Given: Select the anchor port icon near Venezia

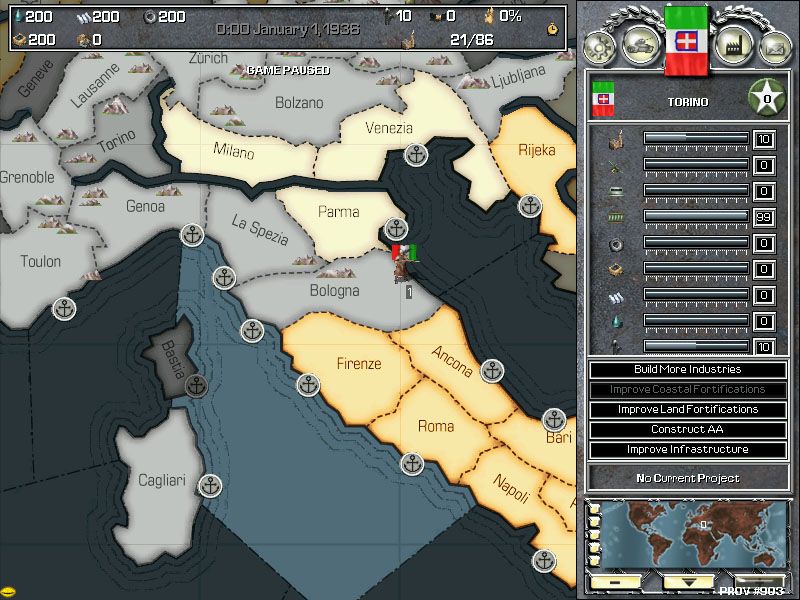Looking at the screenshot, I should point(417,154).
